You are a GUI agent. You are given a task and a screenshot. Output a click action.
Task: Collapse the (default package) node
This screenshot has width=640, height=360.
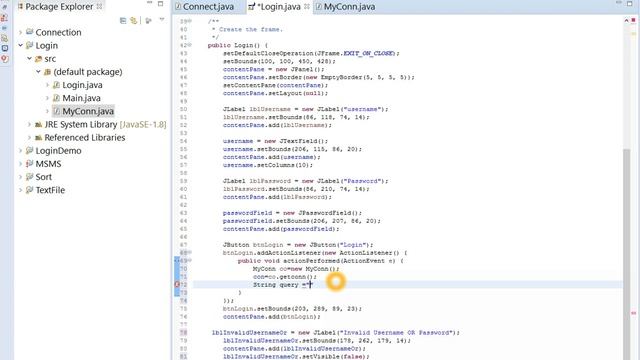click(38, 71)
